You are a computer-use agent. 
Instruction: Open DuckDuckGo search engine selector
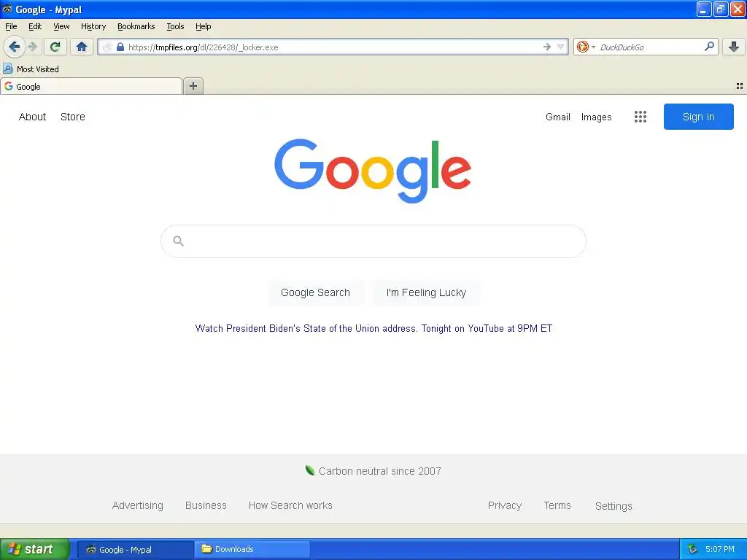tap(586, 47)
